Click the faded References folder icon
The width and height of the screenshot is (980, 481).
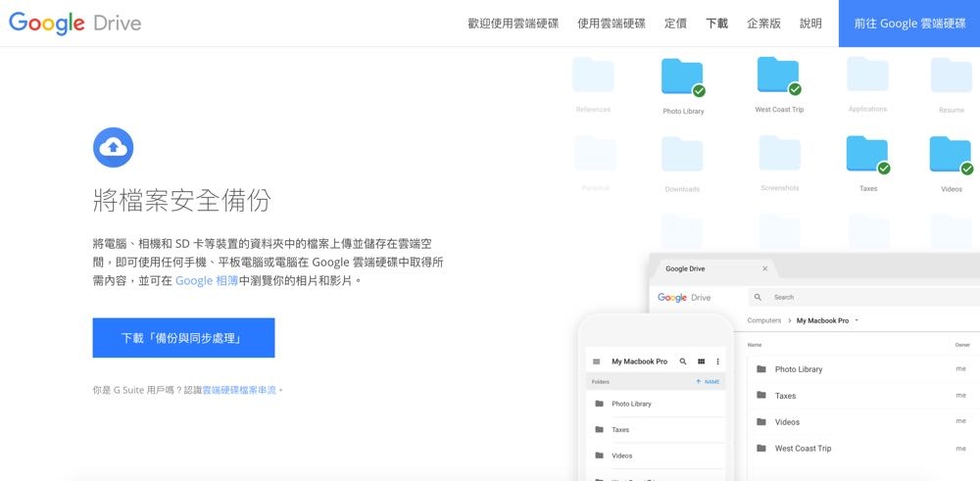[593, 75]
